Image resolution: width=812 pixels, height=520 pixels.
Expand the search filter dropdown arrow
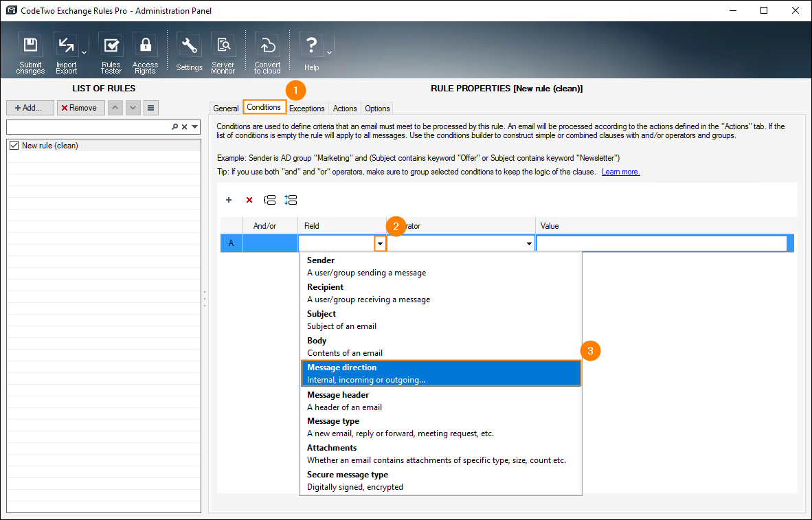click(x=194, y=127)
